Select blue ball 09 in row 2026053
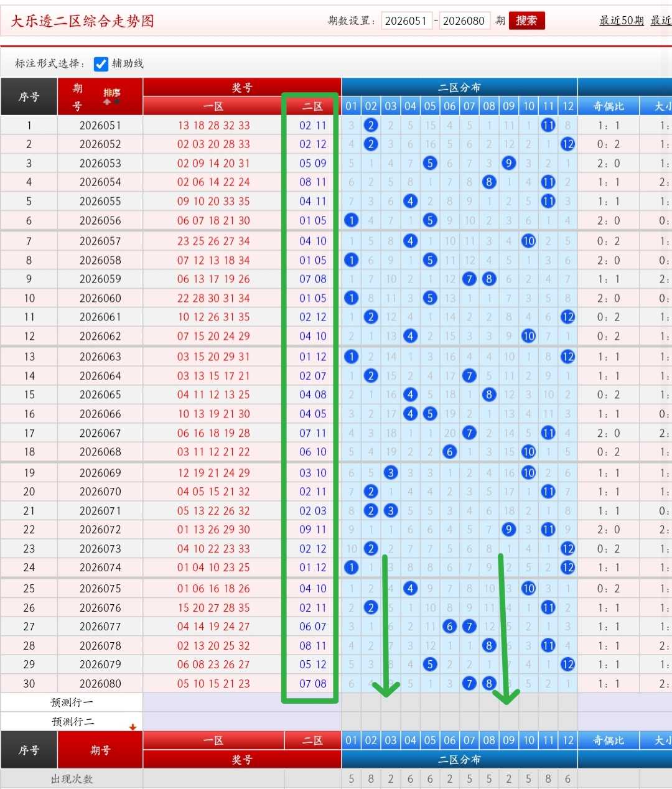The height and width of the screenshot is (789, 672). [x=508, y=163]
